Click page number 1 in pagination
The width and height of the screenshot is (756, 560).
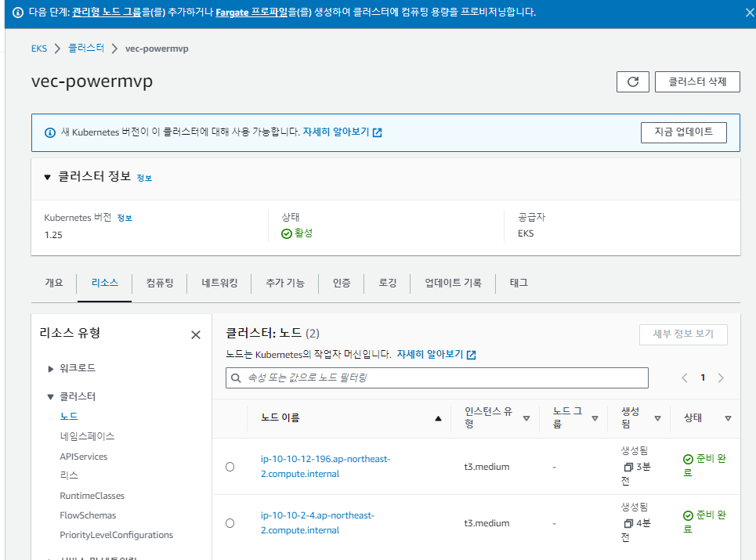coord(703,378)
